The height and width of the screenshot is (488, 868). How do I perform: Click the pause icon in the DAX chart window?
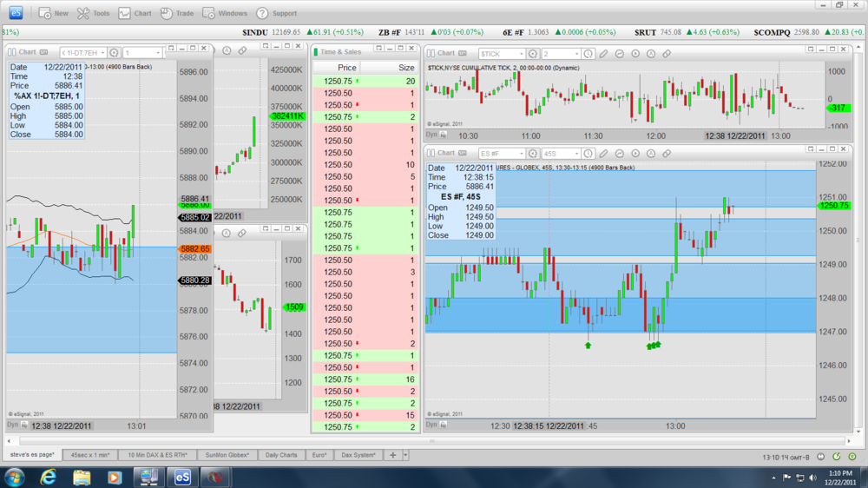tap(11, 52)
